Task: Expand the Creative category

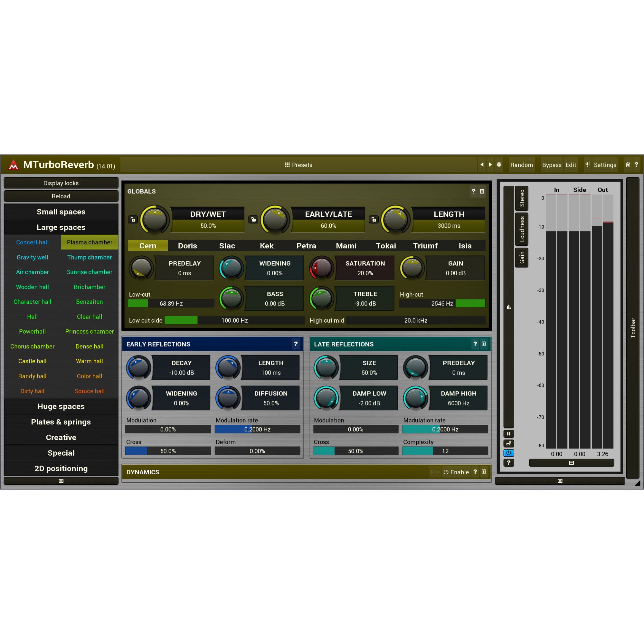Action: (x=61, y=437)
